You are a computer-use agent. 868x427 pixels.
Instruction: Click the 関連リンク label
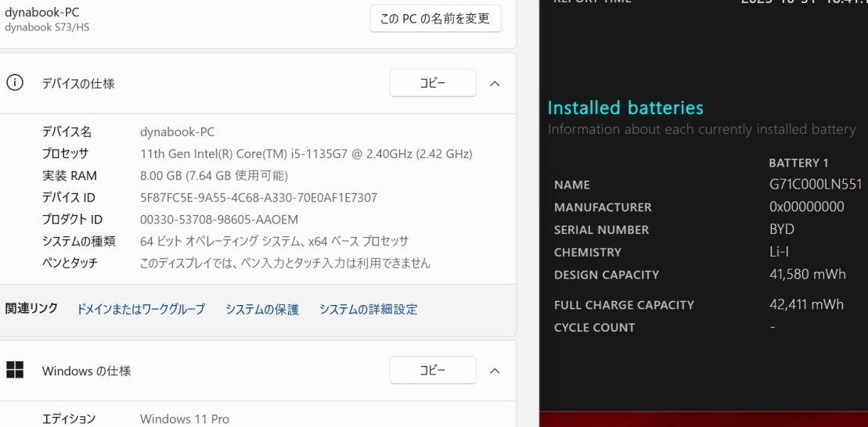click(x=31, y=309)
